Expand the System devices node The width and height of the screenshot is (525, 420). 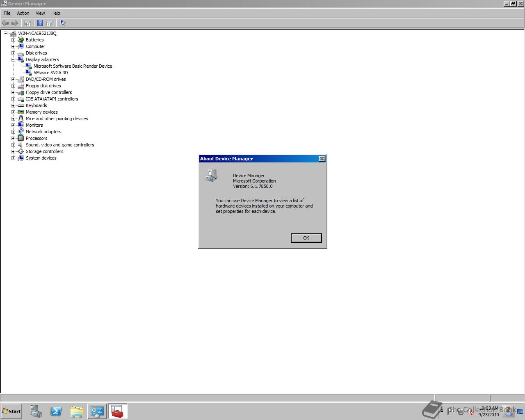13,158
